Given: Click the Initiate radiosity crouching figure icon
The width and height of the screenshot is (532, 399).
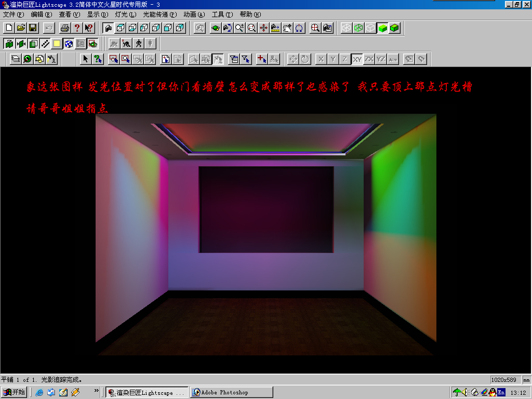Looking at the screenshot, I should [x=114, y=44].
